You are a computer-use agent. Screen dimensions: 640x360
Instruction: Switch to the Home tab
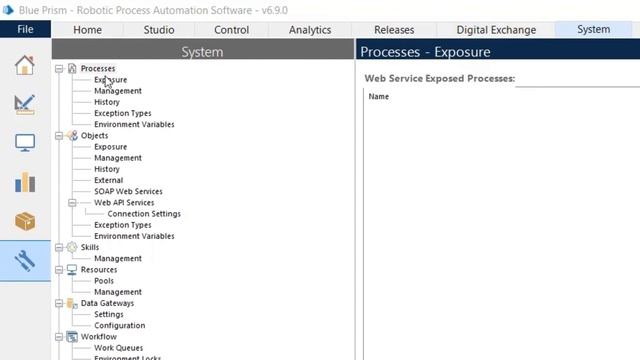pyautogui.click(x=87, y=30)
